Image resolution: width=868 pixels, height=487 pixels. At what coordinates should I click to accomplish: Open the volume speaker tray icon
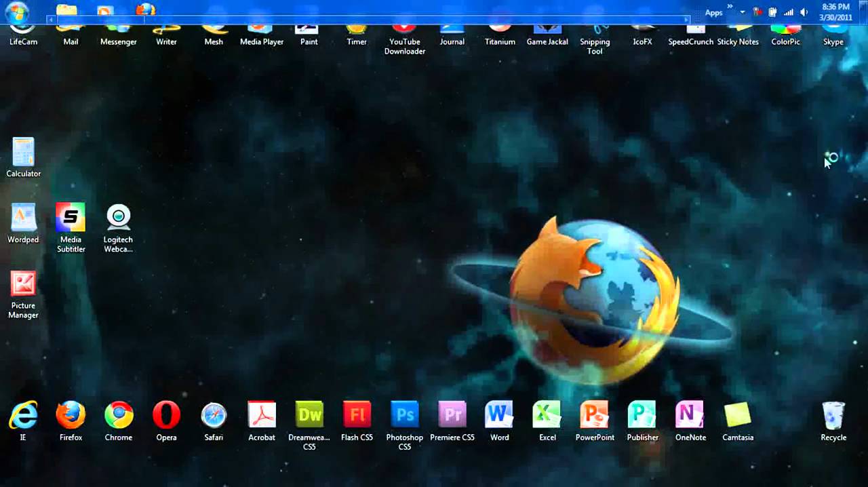[804, 12]
